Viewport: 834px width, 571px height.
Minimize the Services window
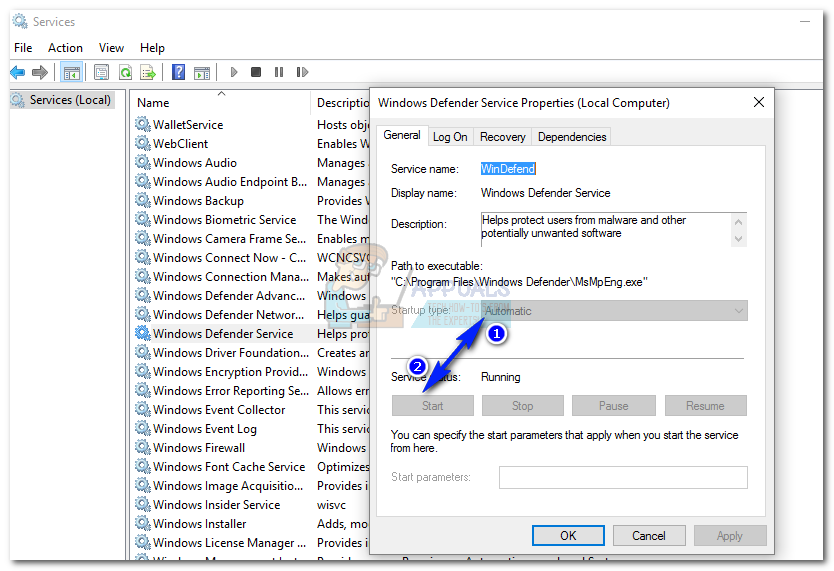coord(805,22)
